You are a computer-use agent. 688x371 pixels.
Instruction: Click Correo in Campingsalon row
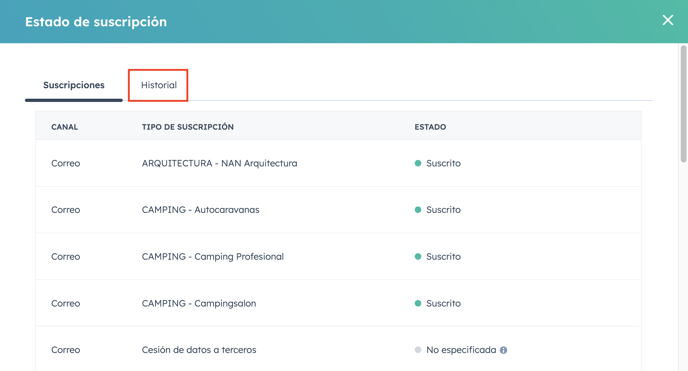pos(65,303)
